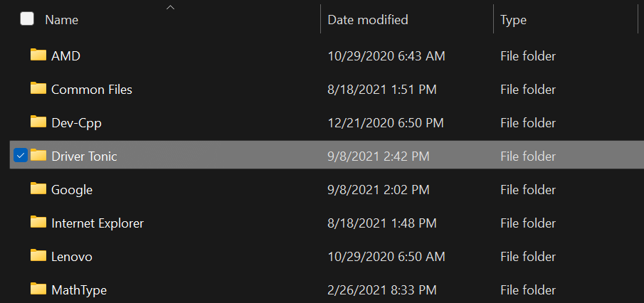This screenshot has width=644, height=303.
Task: Select the Dev-Cpp folder icon
Action: (38, 122)
